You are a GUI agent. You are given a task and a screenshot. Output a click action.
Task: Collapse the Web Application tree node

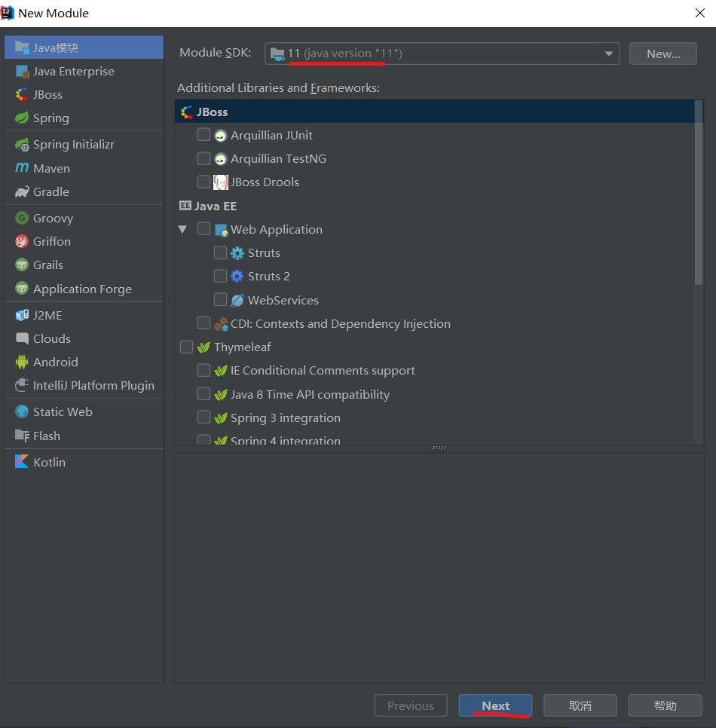(x=183, y=229)
